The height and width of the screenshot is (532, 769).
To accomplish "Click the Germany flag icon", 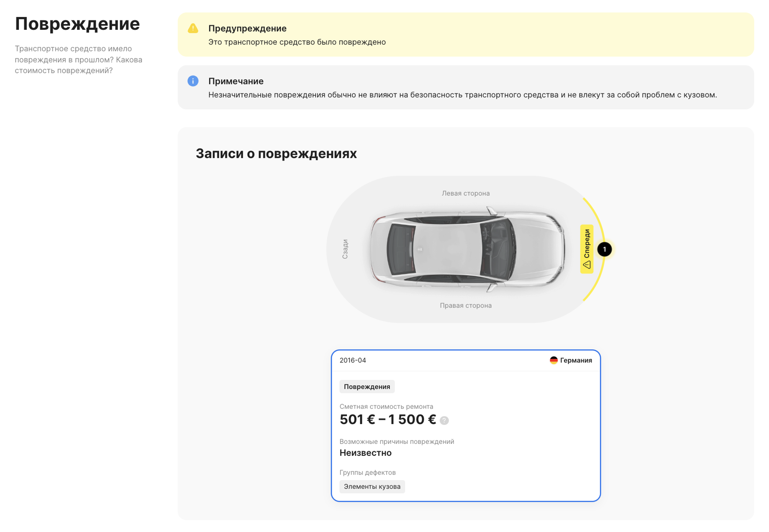I will tap(554, 360).
